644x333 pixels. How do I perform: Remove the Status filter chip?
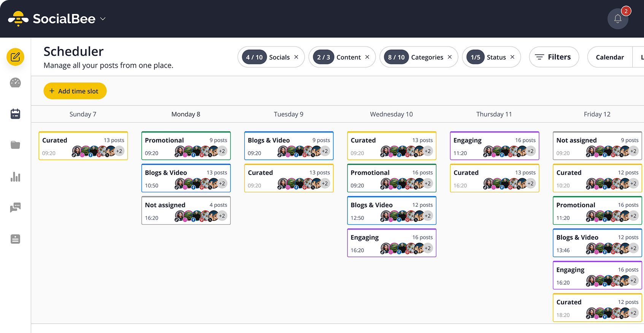click(512, 57)
